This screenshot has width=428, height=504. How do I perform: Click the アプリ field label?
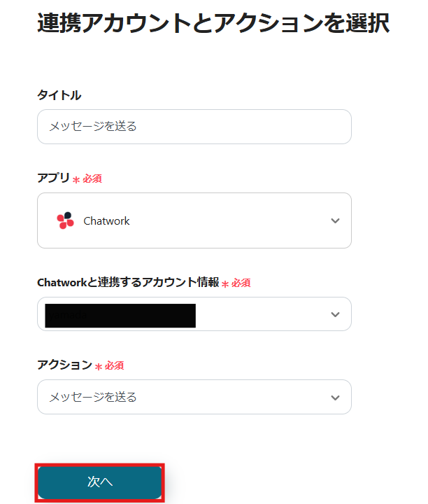[53, 178]
